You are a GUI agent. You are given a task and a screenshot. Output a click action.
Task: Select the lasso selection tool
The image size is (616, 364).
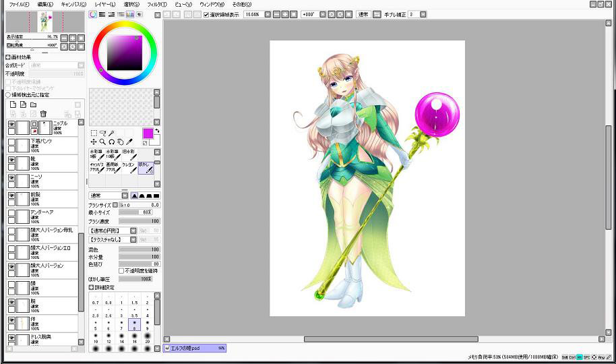pyautogui.click(x=102, y=133)
